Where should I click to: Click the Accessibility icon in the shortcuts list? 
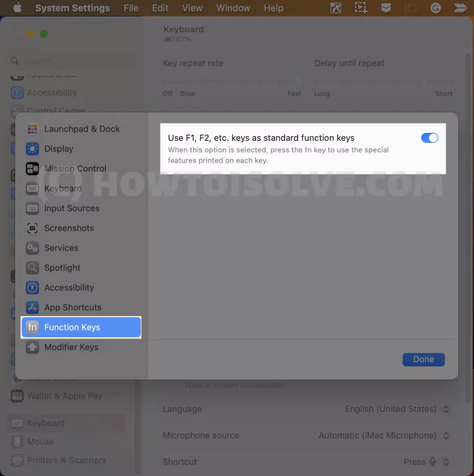[x=32, y=288]
